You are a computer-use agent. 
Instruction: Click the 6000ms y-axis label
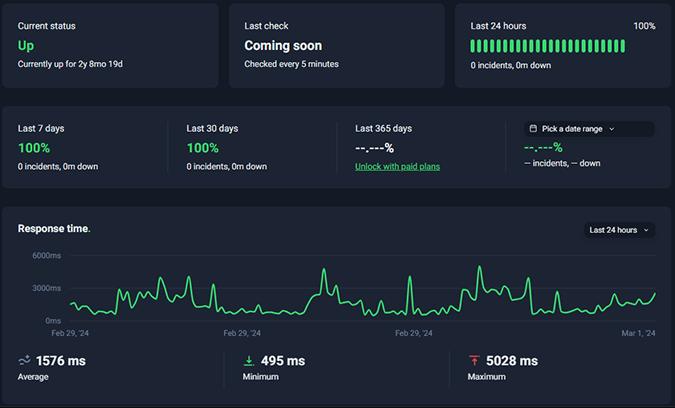pyautogui.click(x=47, y=256)
